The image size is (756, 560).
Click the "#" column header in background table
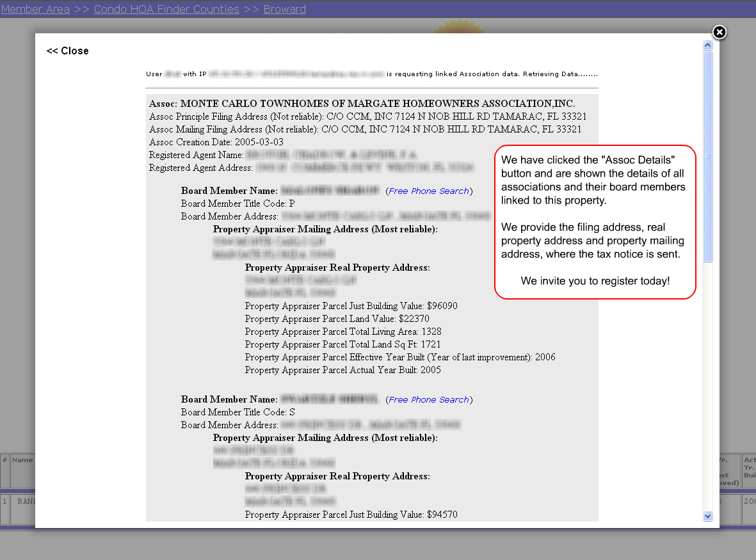(4, 460)
